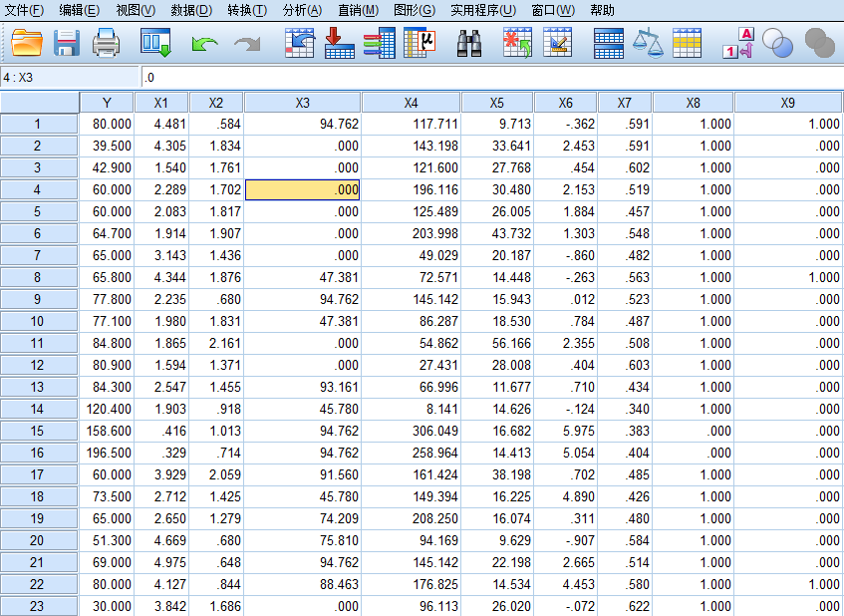Open the 转换(T) menu
844x616 pixels.
pyautogui.click(x=247, y=10)
